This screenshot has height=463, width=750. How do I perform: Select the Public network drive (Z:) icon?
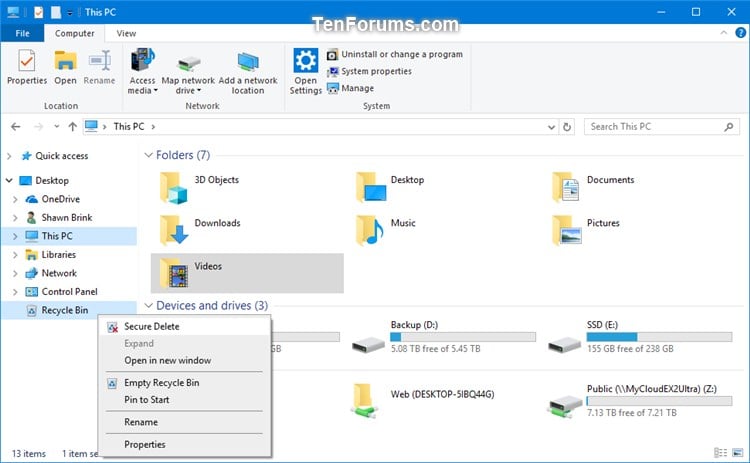click(x=565, y=406)
